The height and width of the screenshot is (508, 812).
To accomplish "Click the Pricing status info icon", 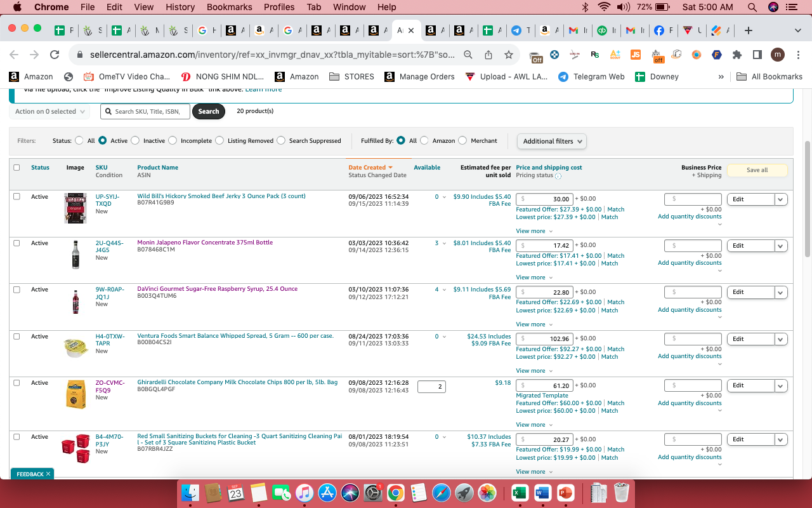I will click(558, 176).
